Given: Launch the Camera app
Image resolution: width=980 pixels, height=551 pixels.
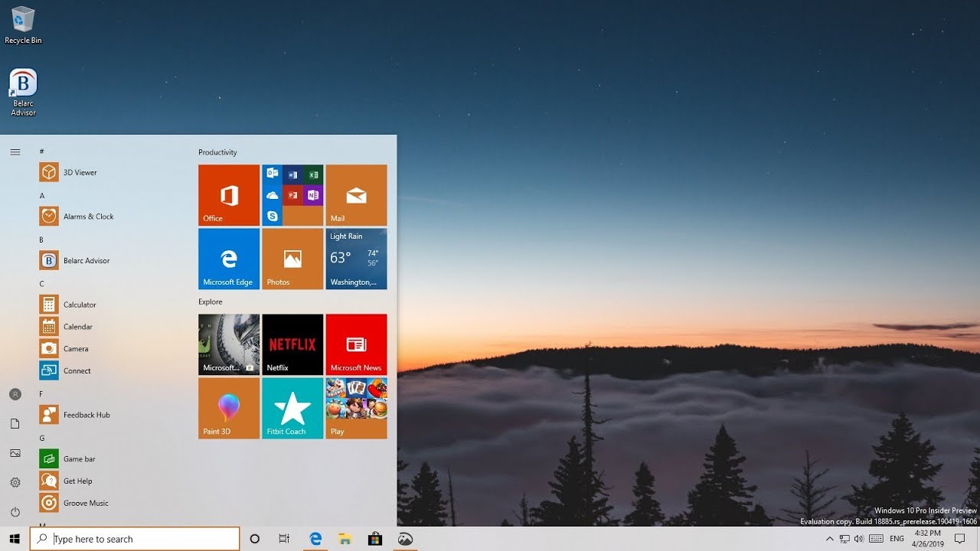Looking at the screenshot, I should point(111,349).
